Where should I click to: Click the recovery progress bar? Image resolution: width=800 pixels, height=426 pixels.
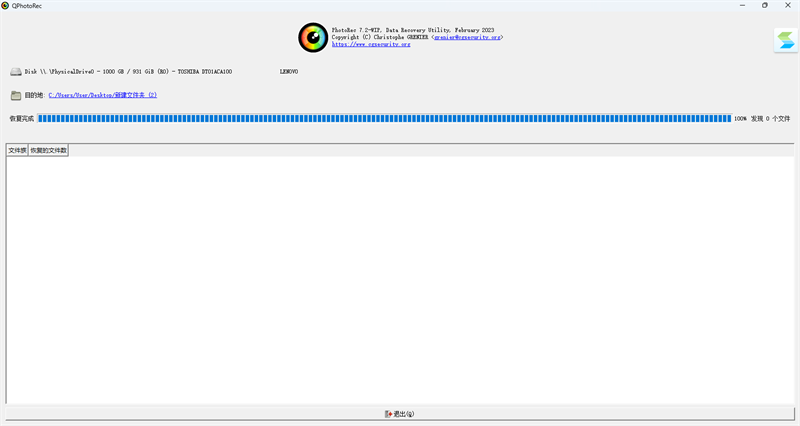(385, 118)
